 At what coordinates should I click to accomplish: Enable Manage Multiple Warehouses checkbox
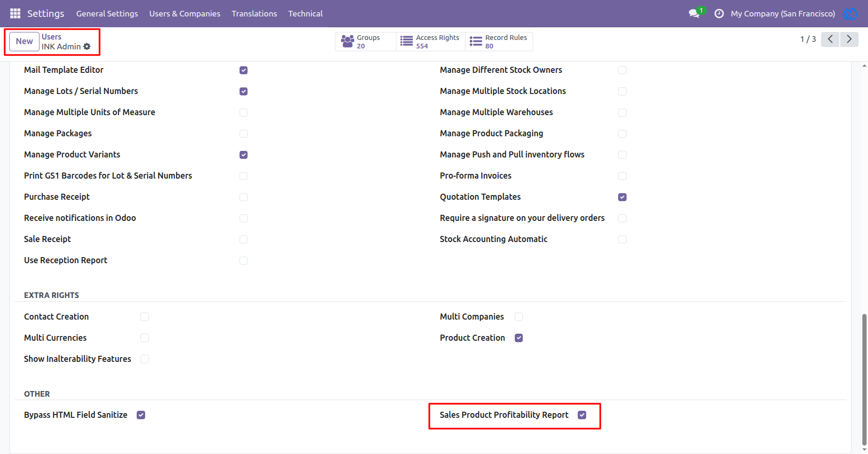(622, 112)
